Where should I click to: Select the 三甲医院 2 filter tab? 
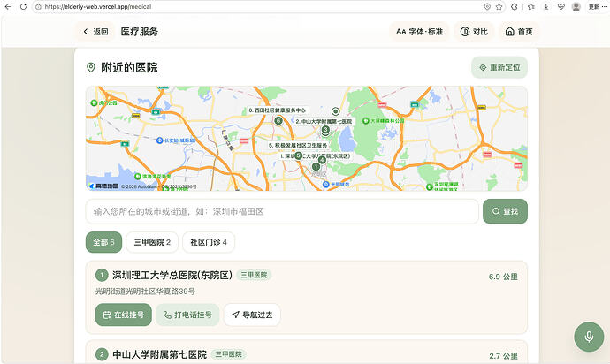[x=152, y=242]
